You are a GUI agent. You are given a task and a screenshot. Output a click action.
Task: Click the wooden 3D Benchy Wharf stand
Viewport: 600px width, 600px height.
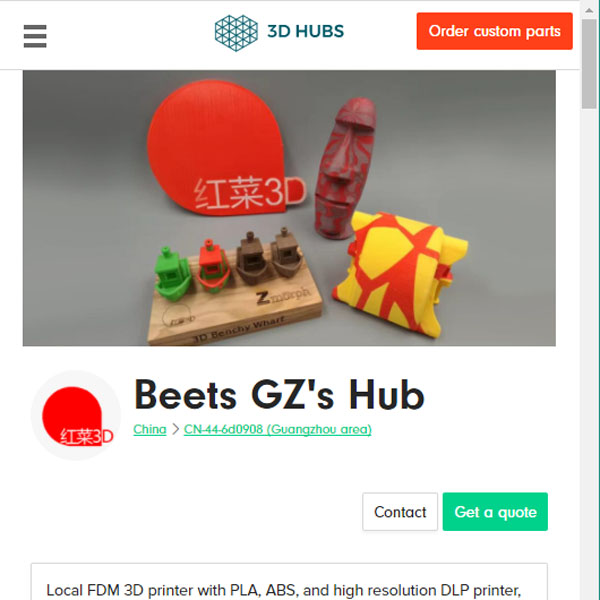tap(234, 308)
